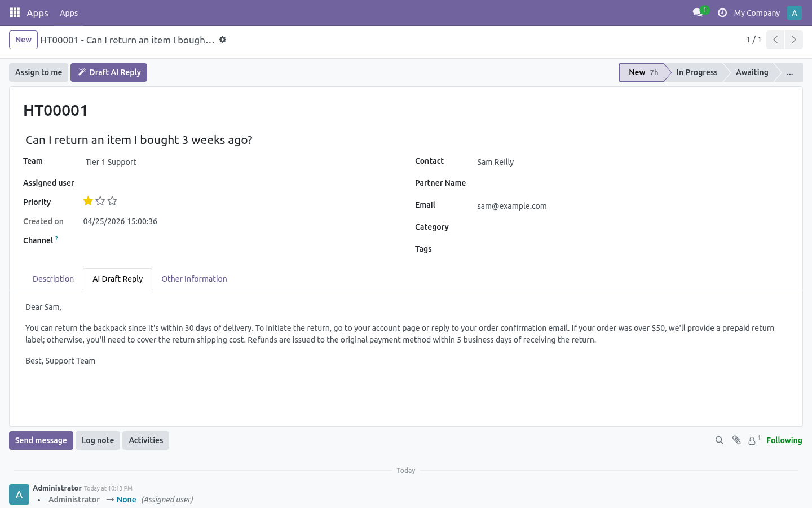Viewport: 812px width, 508px height.
Task: Toggle the Following button
Action: (784, 440)
